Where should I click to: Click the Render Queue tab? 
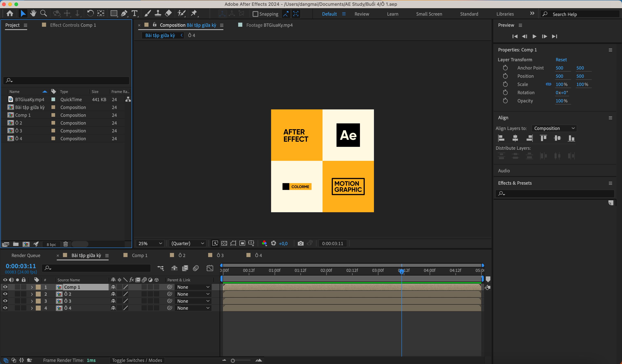coord(26,255)
